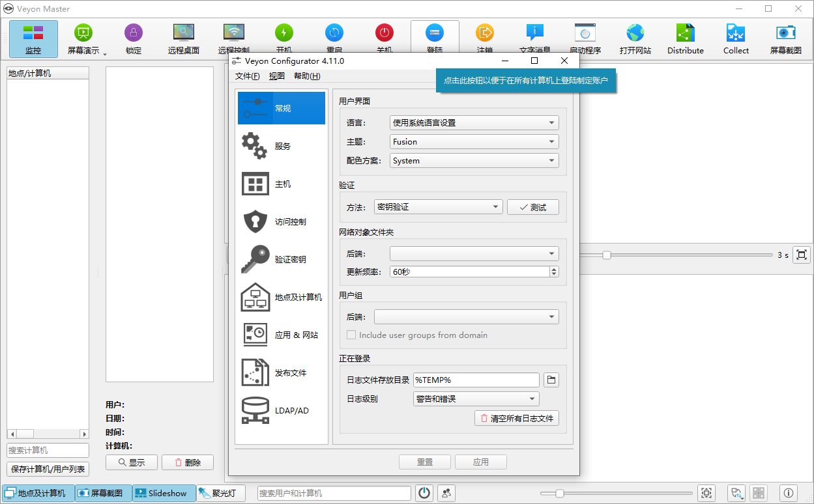Click the 搜索计算机 search field
Screen dimensions: 814x504
[48, 450]
